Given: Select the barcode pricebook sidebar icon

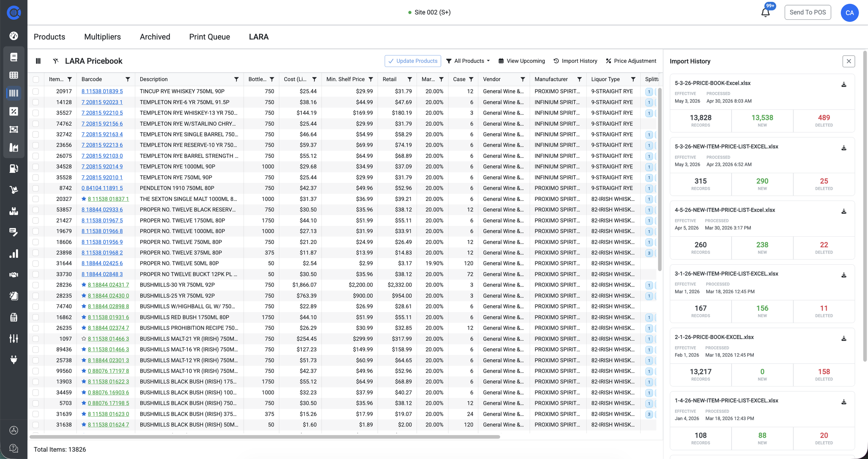Looking at the screenshot, I should pyautogui.click(x=14, y=93).
